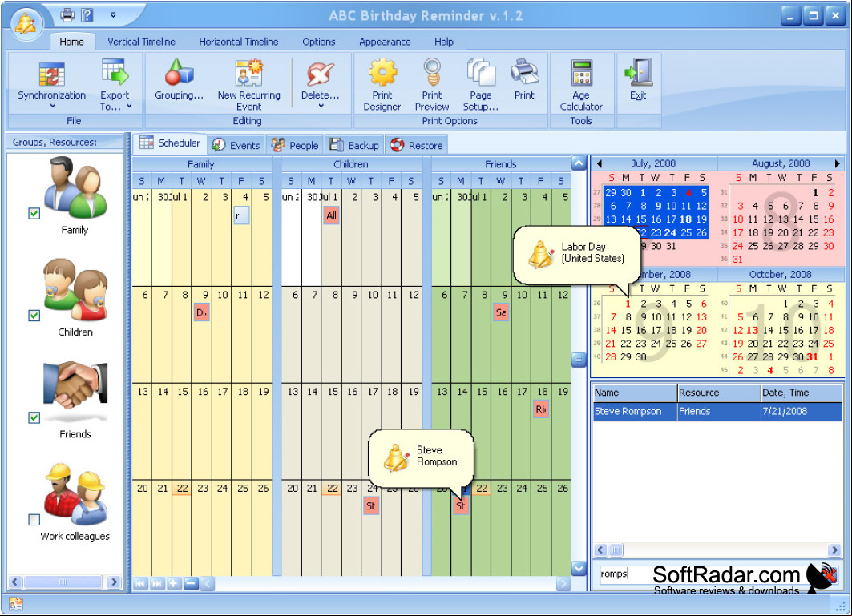The width and height of the screenshot is (852, 616).
Task: Sort the list by Resource column header
Action: pyautogui.click(x=719, y=393)
